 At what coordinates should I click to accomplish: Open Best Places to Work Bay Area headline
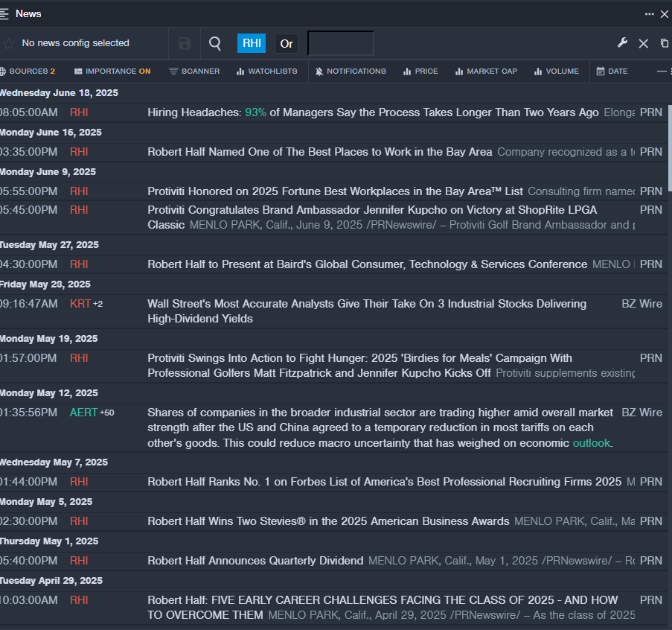click(x=320, y=152)
